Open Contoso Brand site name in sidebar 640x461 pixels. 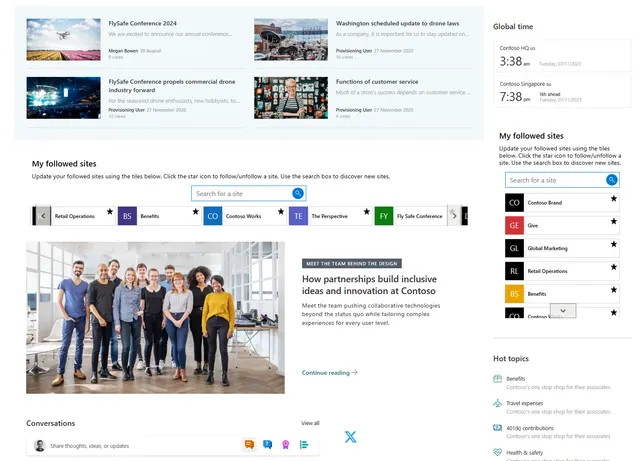click(x=544, y=203)
